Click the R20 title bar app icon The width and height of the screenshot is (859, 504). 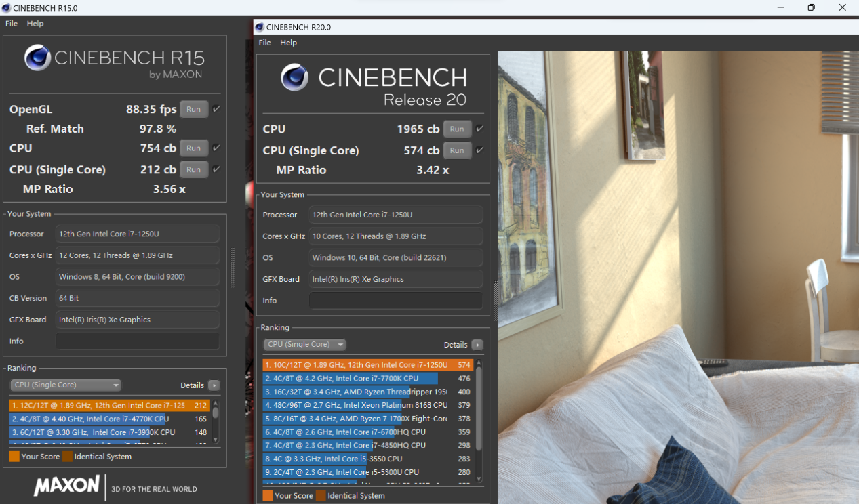pyautogui.click(x=259, y=27)
